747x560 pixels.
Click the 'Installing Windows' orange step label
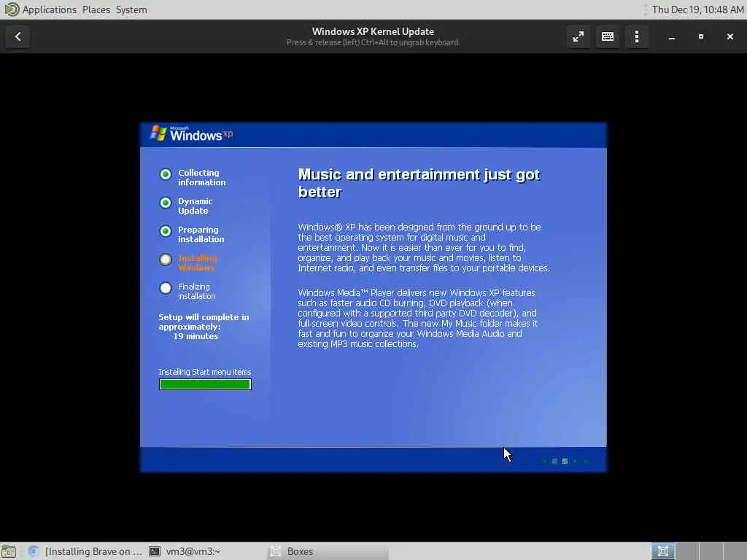(x=197, y=262)
